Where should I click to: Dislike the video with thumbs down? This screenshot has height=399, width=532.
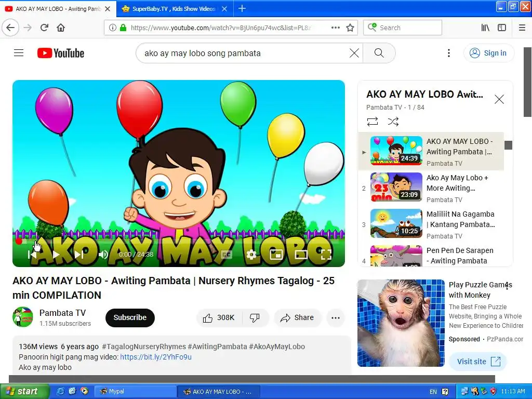(x=255, y=317)
